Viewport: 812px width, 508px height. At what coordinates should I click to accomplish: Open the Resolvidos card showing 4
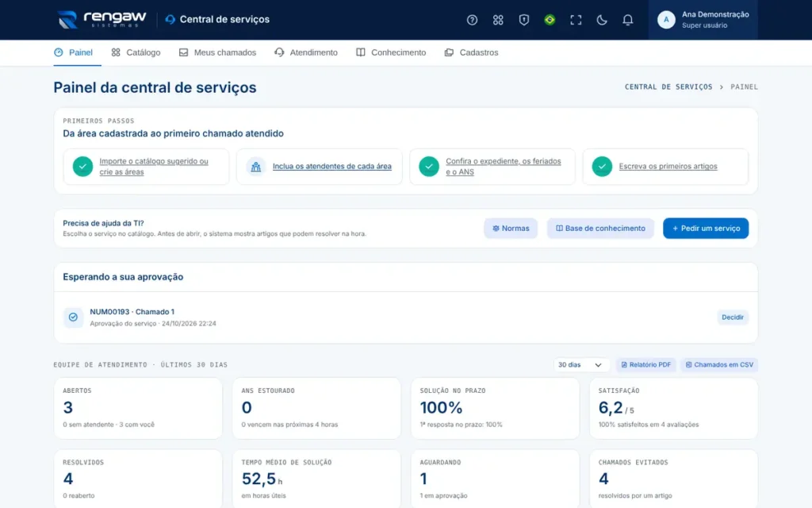coord(138,479)
